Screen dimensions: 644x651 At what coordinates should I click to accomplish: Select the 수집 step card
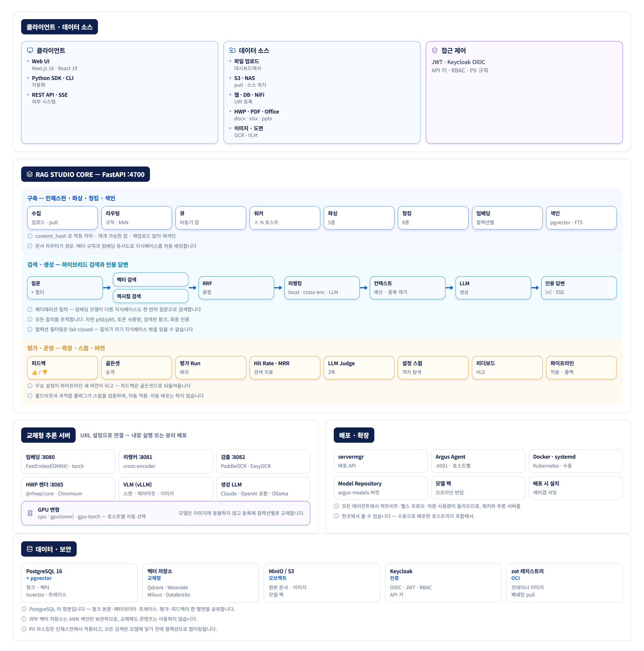click(x=62, y=218)
